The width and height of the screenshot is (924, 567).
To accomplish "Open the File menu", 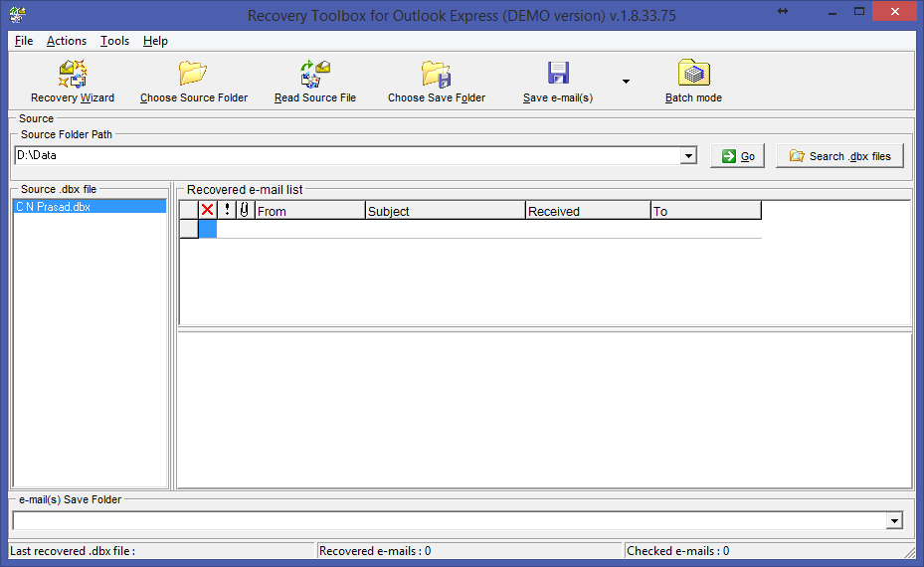I will pos(24,41).
